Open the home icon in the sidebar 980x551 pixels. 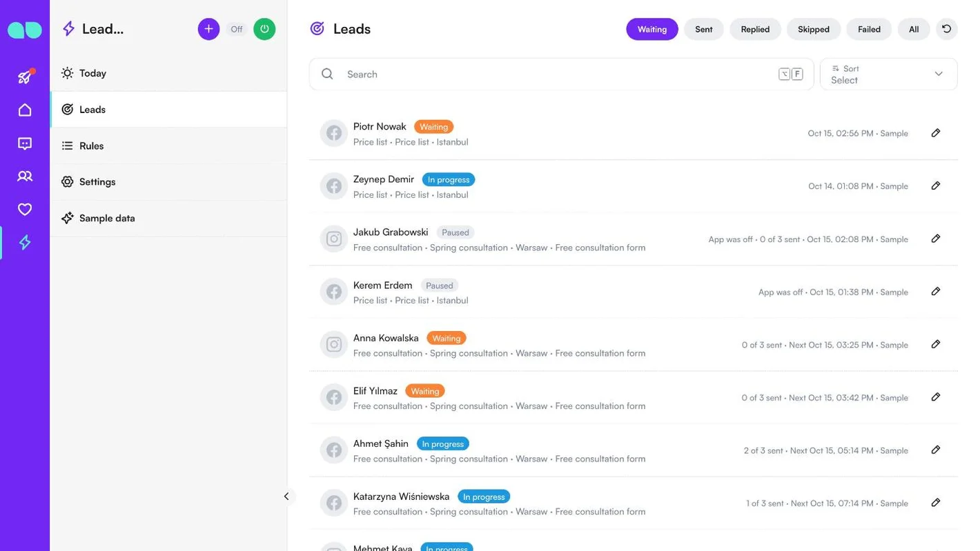[x=25, y=110]
